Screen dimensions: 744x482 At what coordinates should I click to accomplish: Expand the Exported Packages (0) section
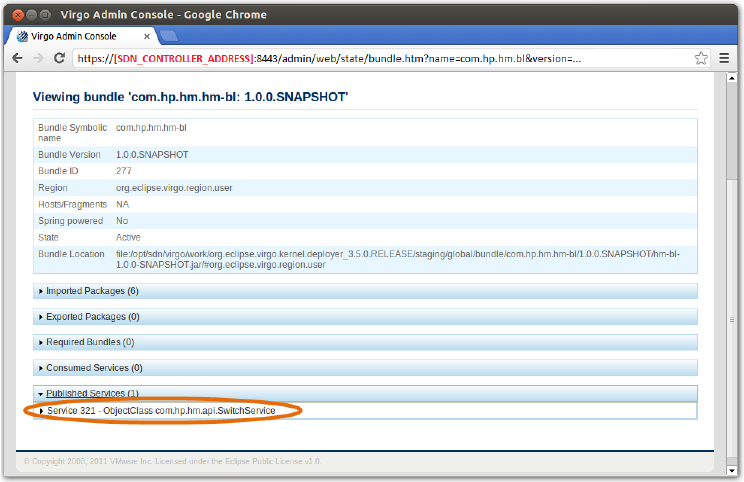(92, 317)
